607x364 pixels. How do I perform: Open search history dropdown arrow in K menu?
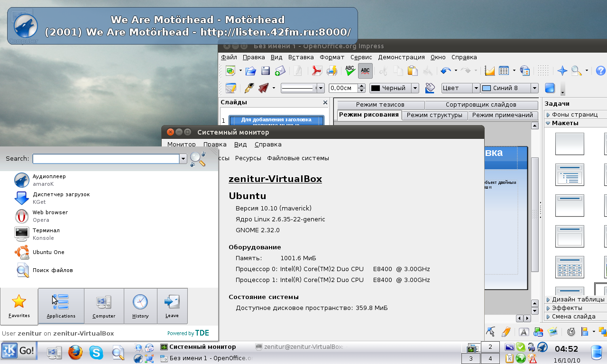point(183,159)
